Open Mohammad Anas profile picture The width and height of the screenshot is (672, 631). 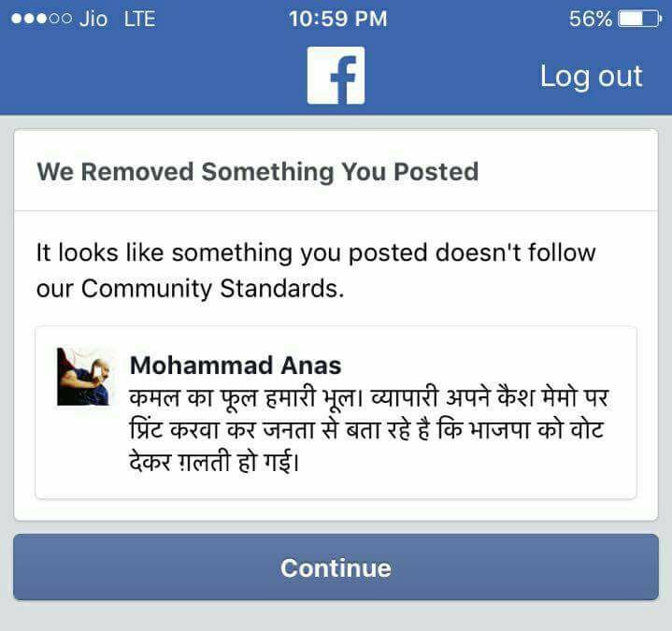tap(86, 377)
